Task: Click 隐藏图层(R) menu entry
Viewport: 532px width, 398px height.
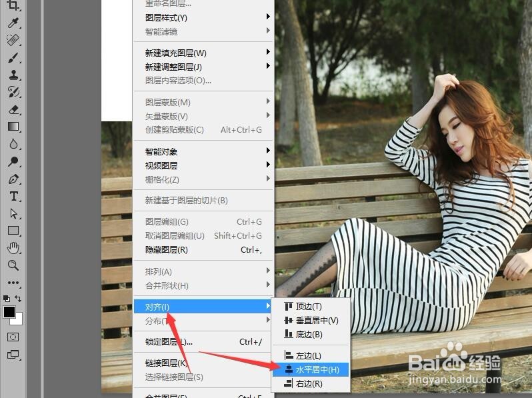Action: click(203, 250)
